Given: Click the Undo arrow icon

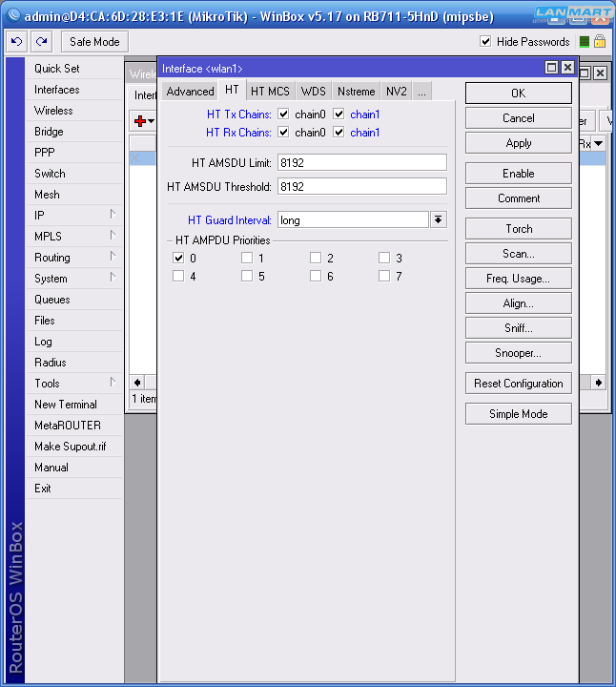Looking at the screenshot, I should click(x=16, y=42).
